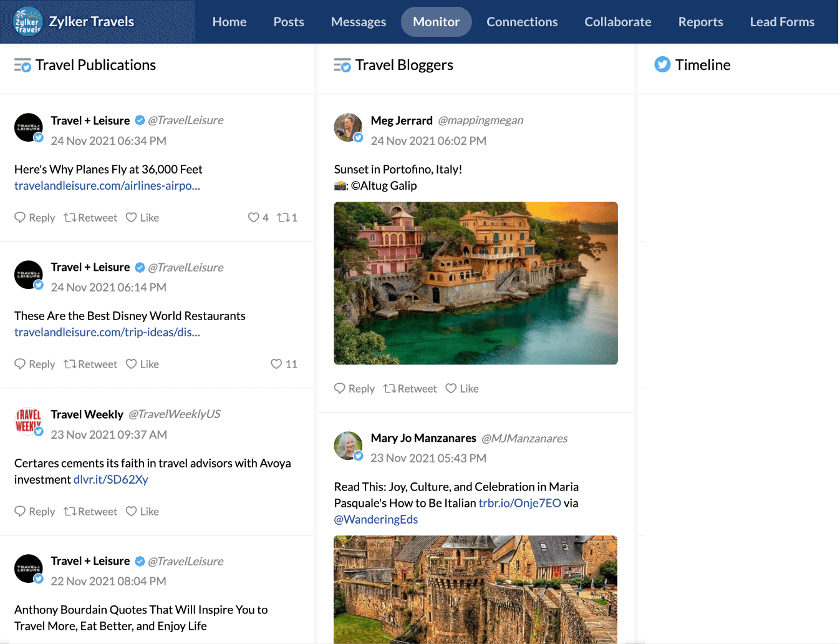
Task: Click the Meg Jerrard author name
Action: pyautogui.click(x=402, y=120)
